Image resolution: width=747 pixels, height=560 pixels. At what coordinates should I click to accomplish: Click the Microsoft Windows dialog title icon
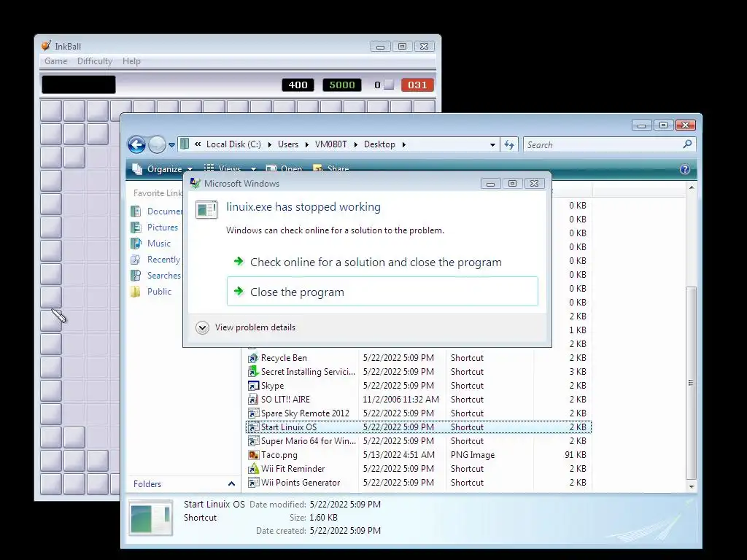[195, 183]
